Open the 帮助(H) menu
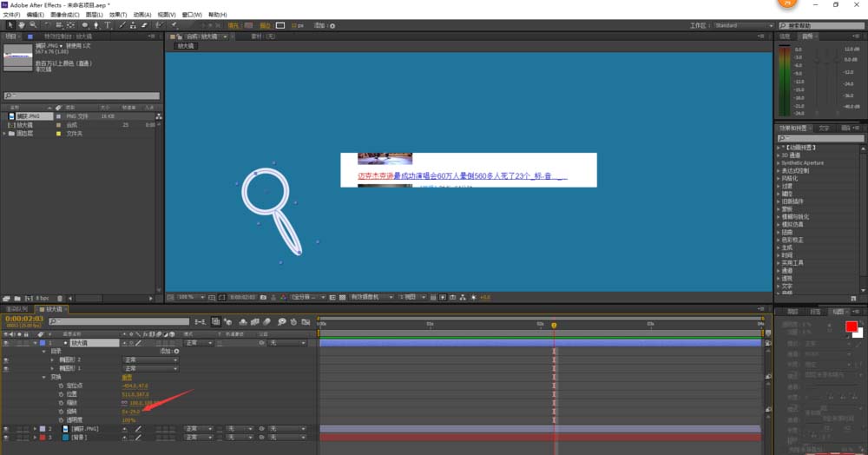Viewport: 868px width, 455px height. pos(218,15)
